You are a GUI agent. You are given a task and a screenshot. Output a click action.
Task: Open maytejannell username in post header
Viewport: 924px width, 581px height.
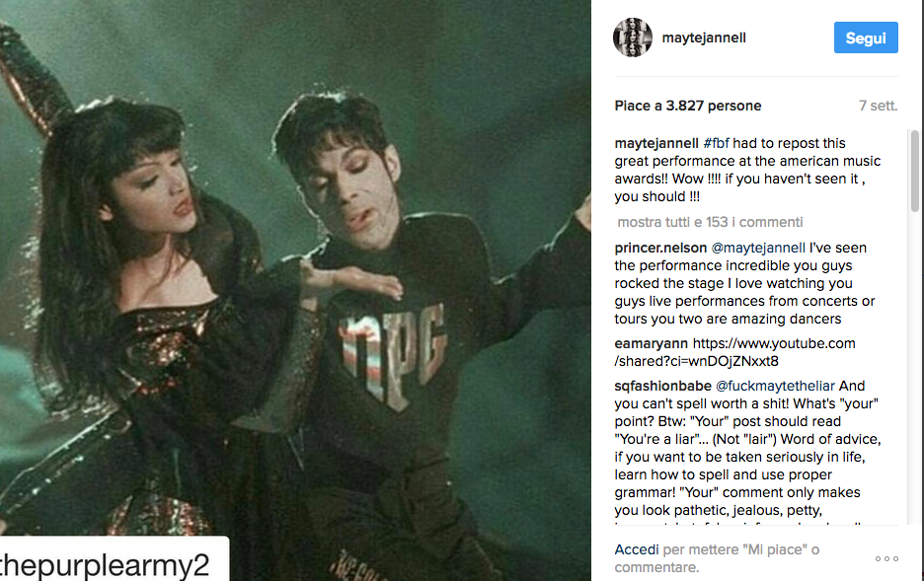(704, 37)
